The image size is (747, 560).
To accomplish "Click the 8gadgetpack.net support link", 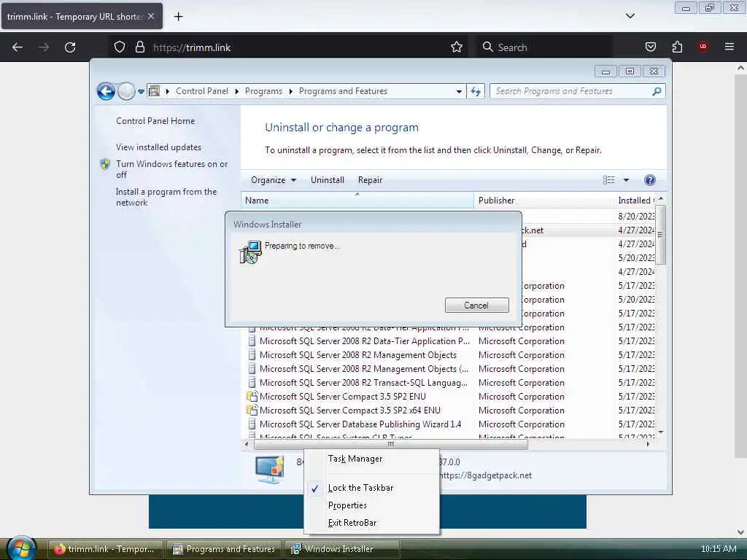I will 485,475.
